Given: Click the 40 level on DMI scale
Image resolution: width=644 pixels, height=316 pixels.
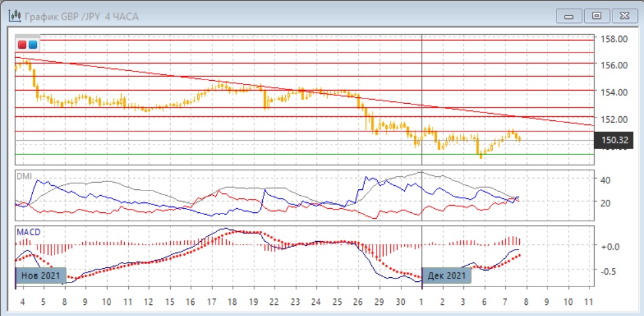Looking at the screenshot, I should click(606, 180).
